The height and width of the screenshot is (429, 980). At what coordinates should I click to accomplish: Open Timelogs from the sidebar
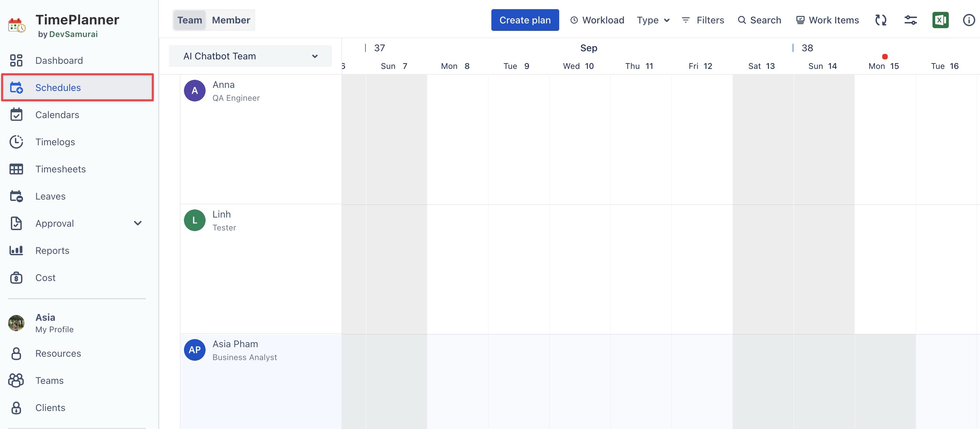(55, 142)
